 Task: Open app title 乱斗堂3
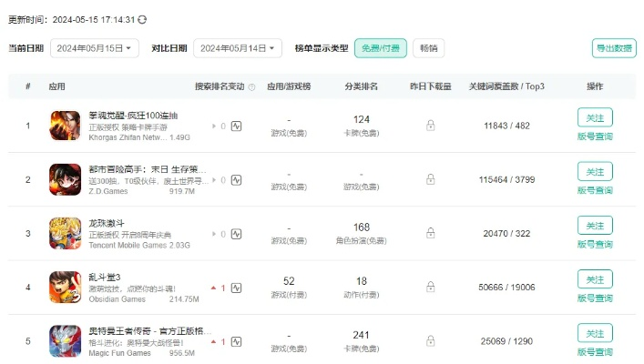(105, 278)
